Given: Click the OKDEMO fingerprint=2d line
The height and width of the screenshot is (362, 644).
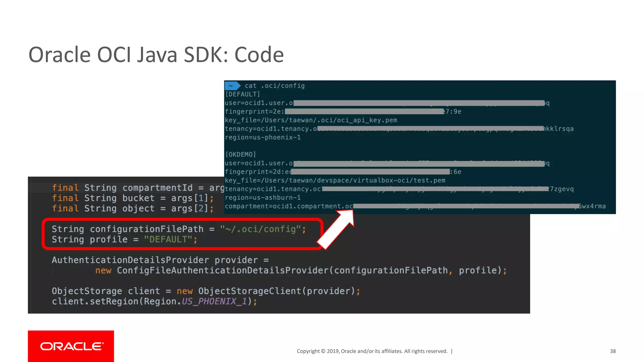Looking at the screenshot, I should click(343, 172).
